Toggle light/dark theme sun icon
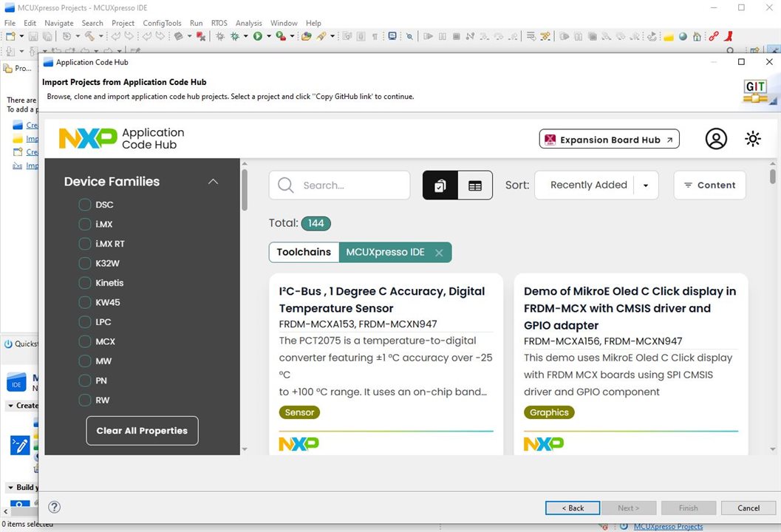 (x=753, y=139)
